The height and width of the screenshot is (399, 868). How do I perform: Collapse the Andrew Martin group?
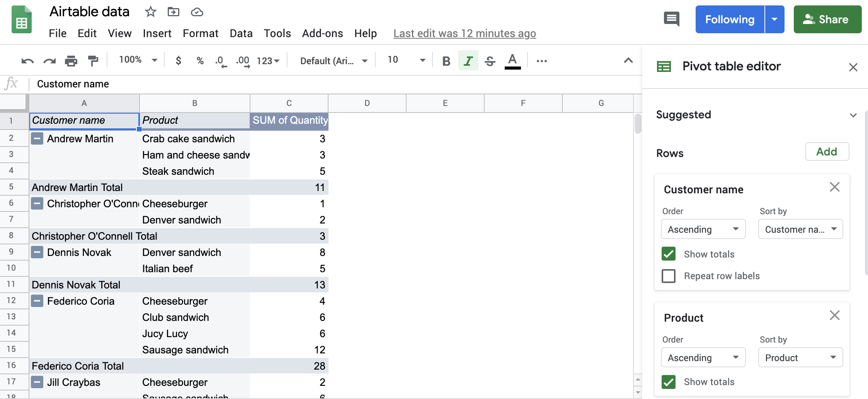(x=37, y=138)
